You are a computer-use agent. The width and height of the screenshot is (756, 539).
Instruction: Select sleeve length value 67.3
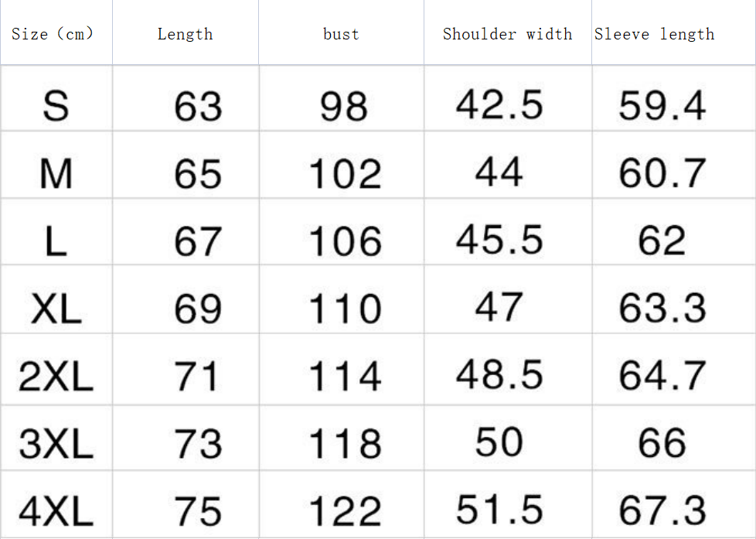tap(662, 511)
